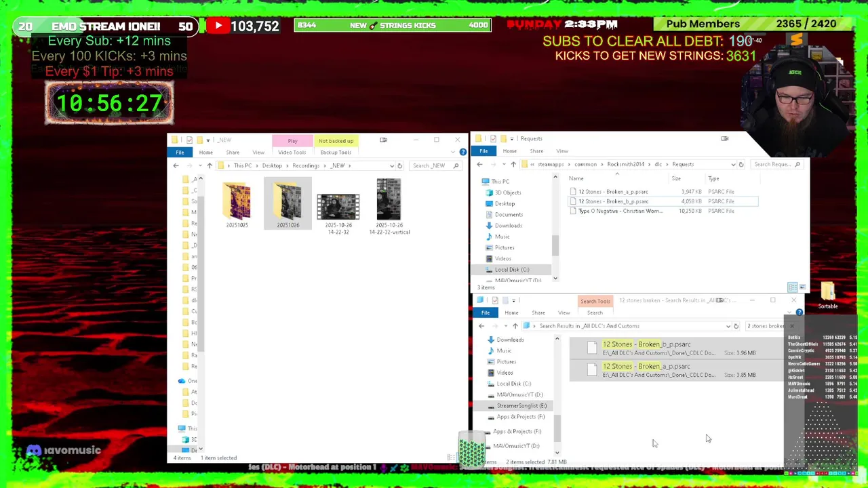868x488 pixels.
Task: Expand address dropdown in Requests window
Action: click(x=732, y=164)
